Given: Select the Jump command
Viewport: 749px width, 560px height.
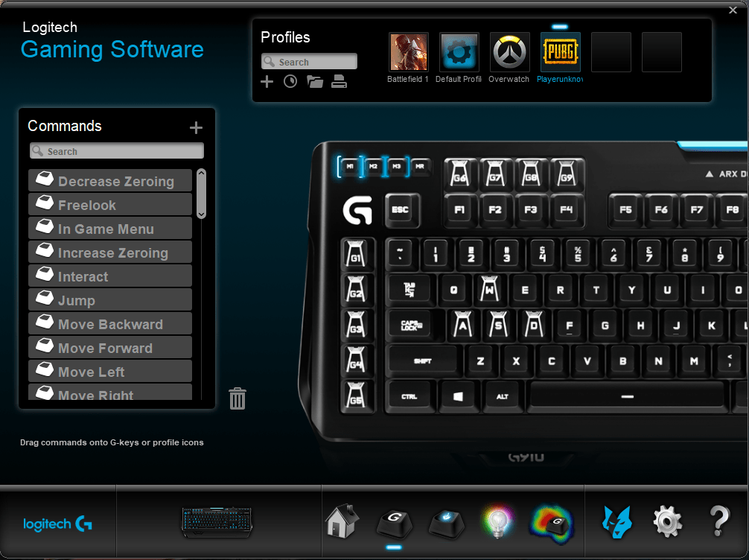Looking at the screenshot, I should [x=110, y=300].
